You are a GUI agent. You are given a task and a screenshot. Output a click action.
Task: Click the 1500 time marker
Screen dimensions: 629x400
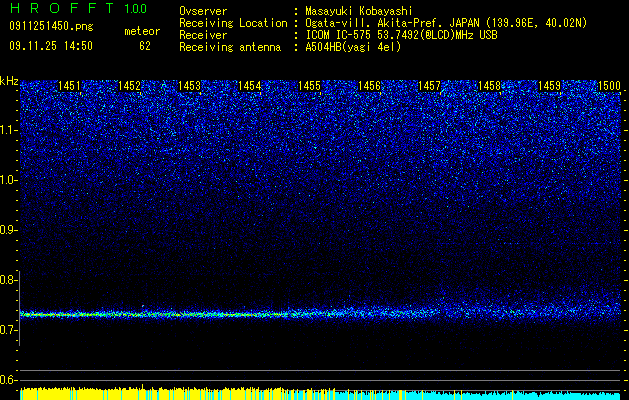coord(609,86)
